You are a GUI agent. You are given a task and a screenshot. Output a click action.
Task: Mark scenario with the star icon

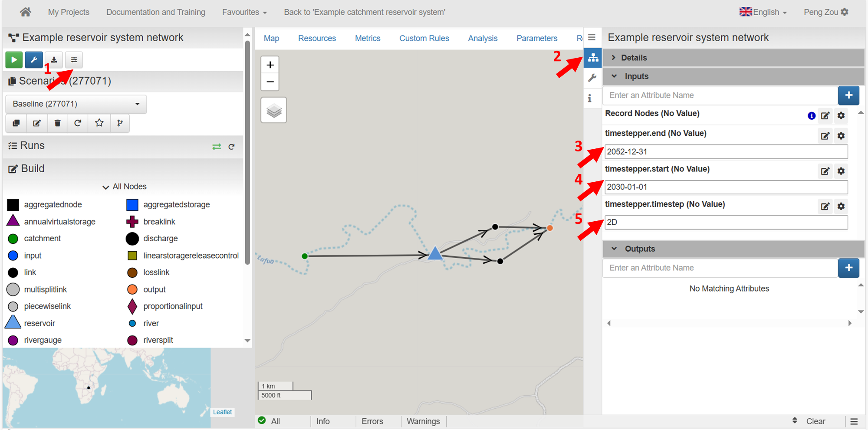(x=99, y=123)
